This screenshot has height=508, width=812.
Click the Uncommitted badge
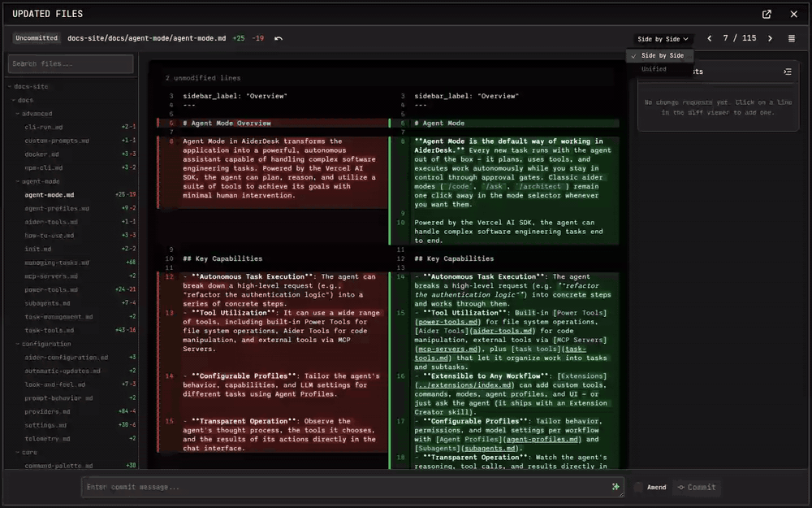coord(37,38)
